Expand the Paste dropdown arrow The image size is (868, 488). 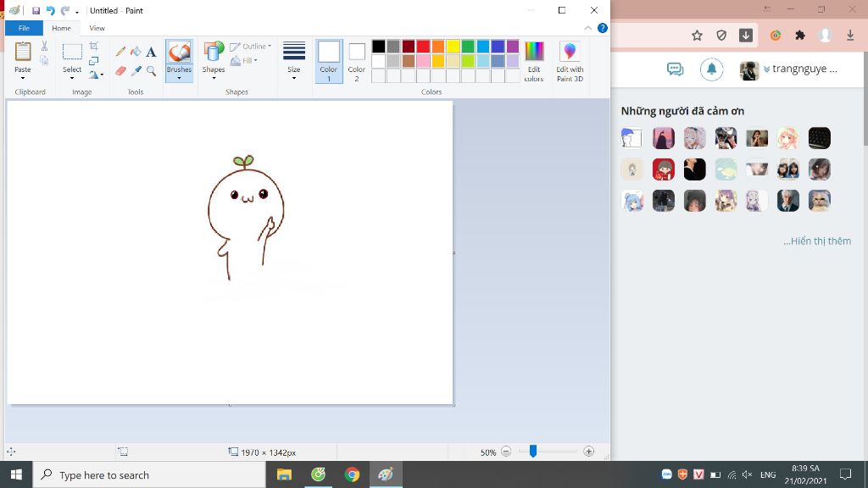23,78
